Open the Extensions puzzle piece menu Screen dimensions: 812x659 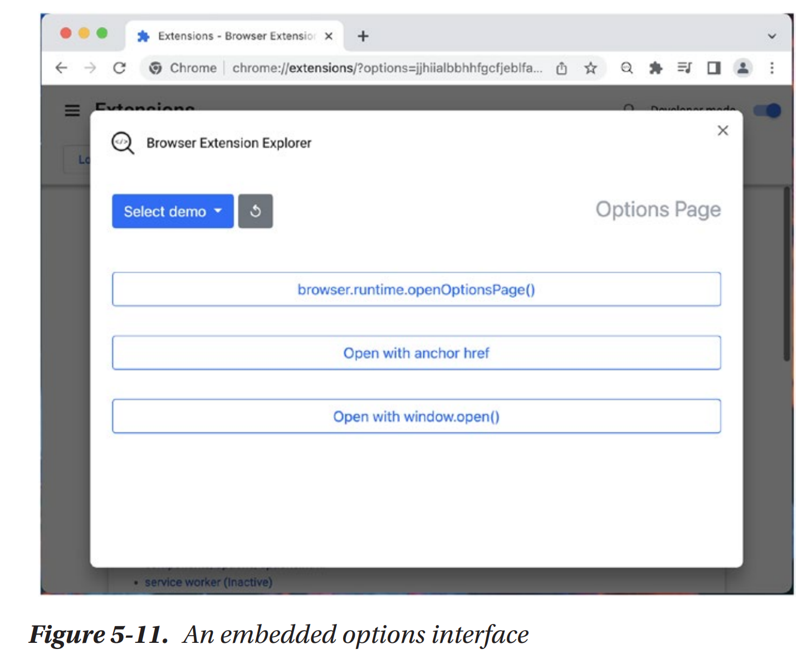(x=656, y=68)
